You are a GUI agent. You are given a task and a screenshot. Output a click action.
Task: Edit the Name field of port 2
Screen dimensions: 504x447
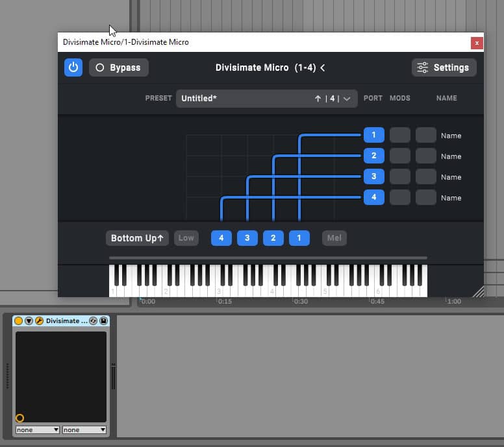(451, 157)
